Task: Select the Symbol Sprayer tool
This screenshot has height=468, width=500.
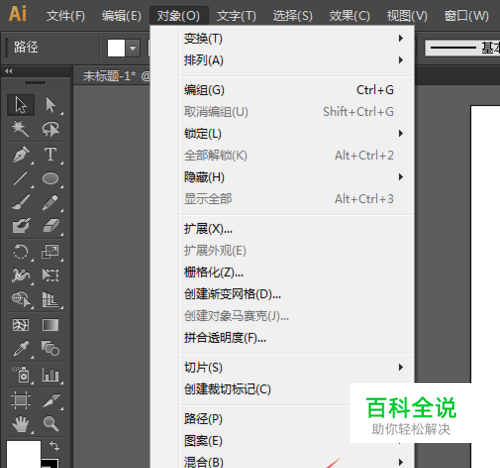Action: 21,374
